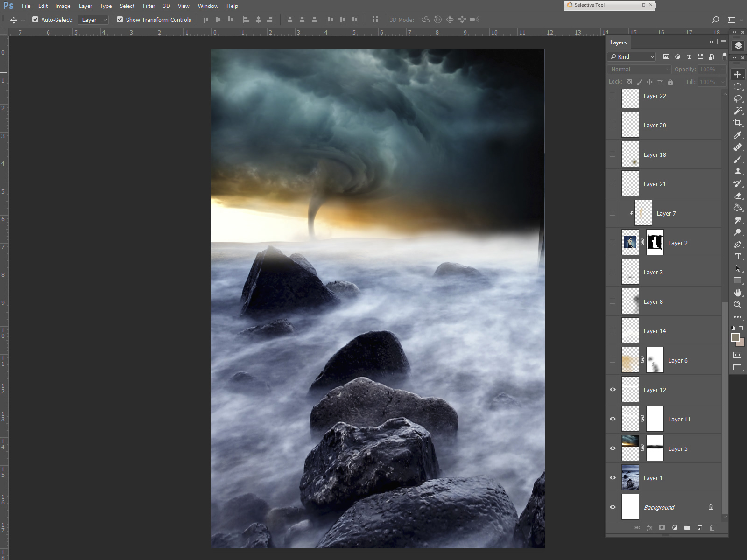
Task: Select the Eraser tool
Action: tap(738, 196)
